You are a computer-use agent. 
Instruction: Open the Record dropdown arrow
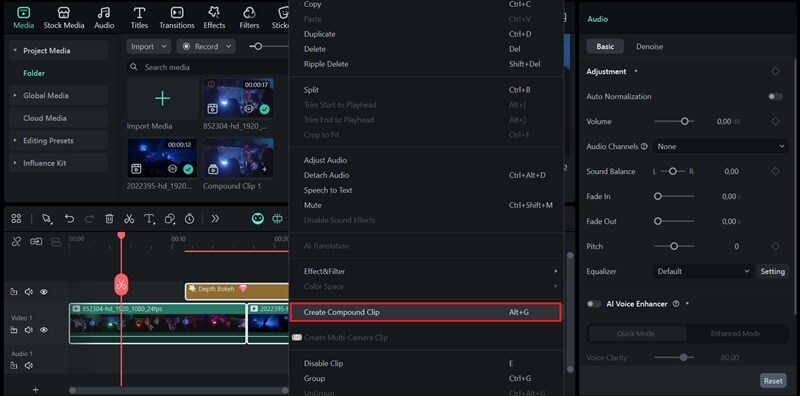click(228, 46)
